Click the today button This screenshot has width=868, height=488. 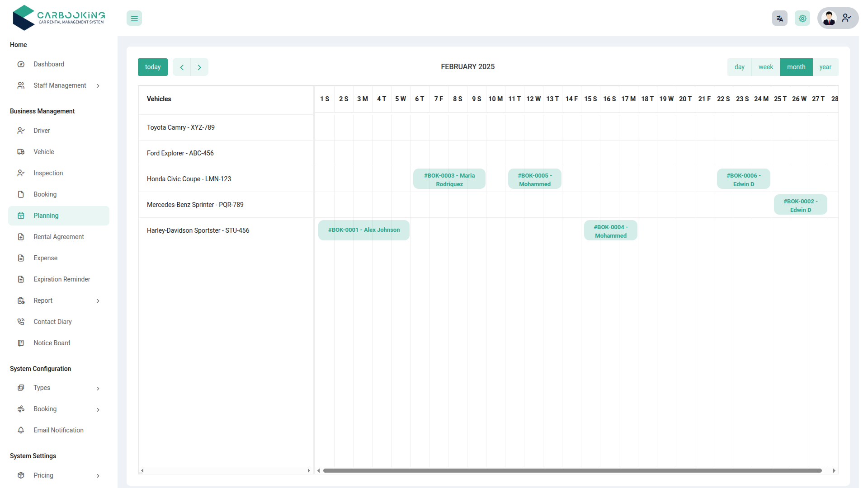click(152, 67)
